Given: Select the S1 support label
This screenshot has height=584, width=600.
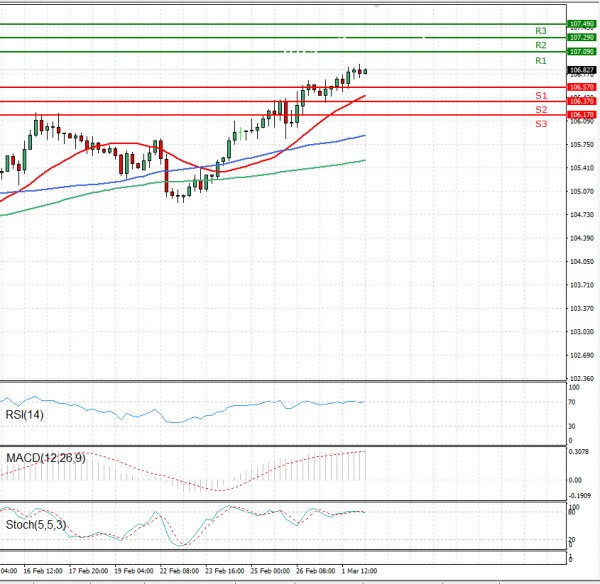Looking at the screenshot, I should (x=541, y=96).
